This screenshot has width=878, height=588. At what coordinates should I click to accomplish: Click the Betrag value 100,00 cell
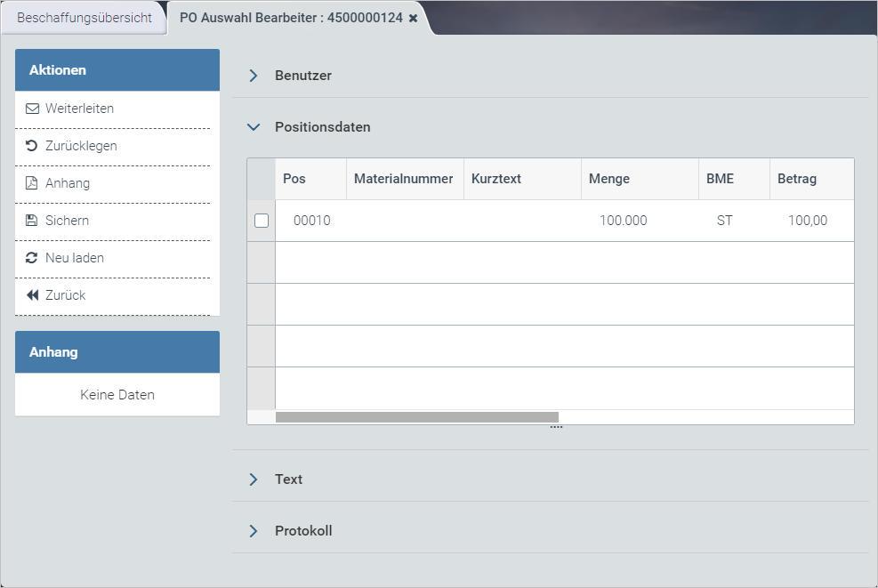(x=807, y=221)
